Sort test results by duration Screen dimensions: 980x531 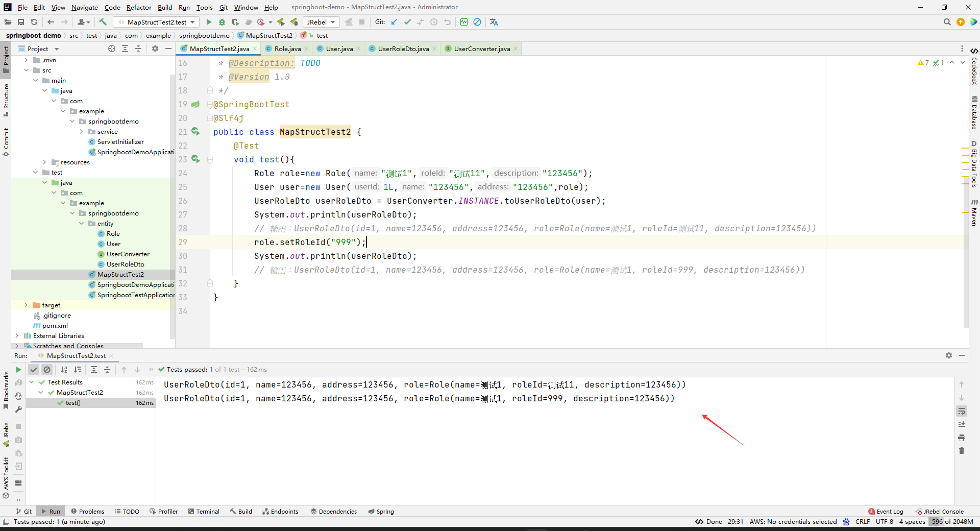pyautogui.click(x=77, y=370)
